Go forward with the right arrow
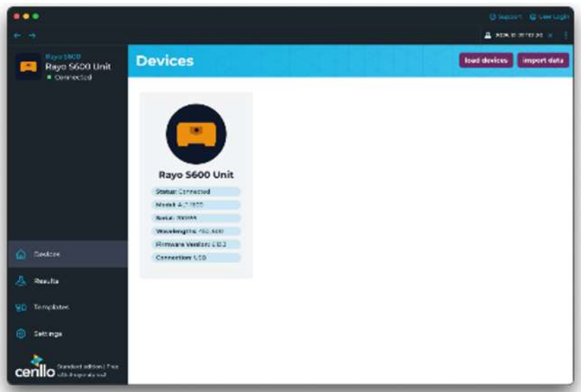The width and height of the screenshot is (581, 392). pyautogui.click(x=32, y=36)
